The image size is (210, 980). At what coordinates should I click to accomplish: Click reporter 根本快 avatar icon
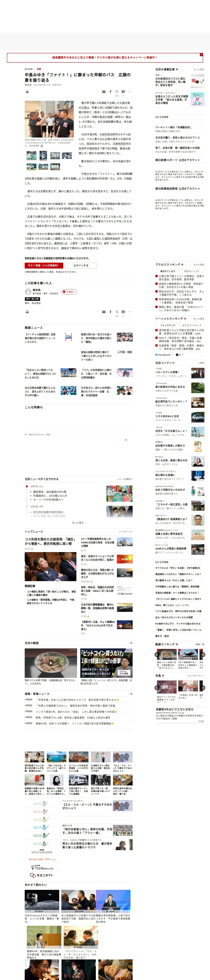coord(28,292)
